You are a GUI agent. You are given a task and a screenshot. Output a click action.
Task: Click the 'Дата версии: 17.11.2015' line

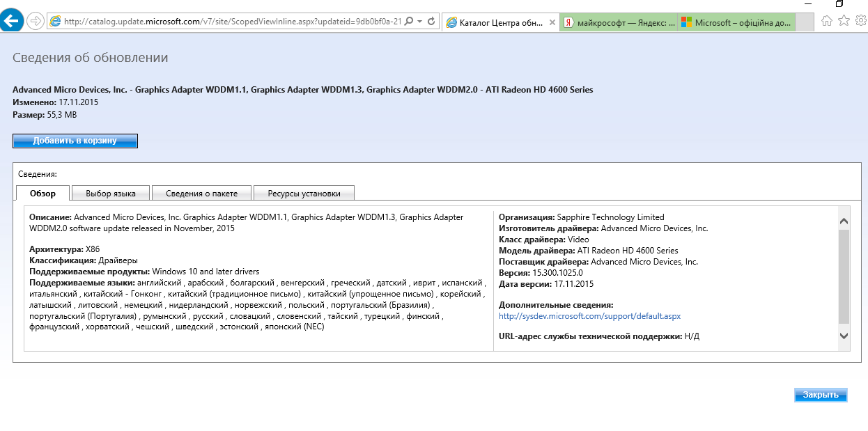[546, 284]
